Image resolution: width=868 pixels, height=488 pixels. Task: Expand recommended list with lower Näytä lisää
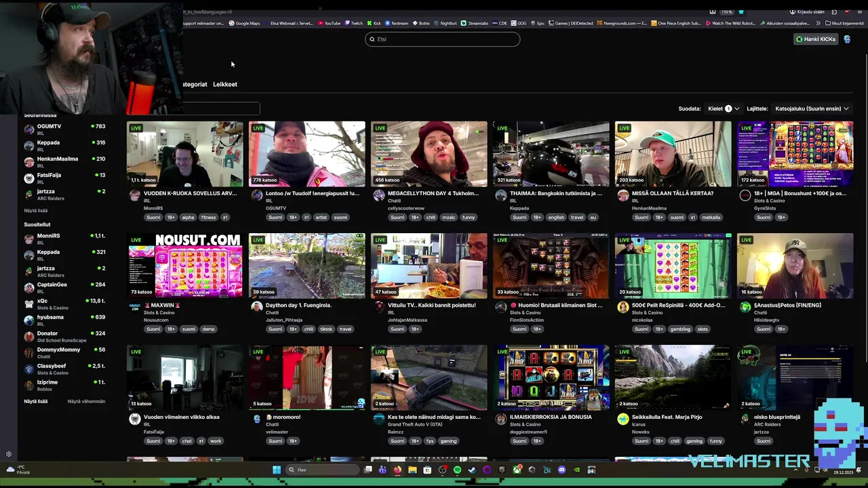(x=36, y=401)
